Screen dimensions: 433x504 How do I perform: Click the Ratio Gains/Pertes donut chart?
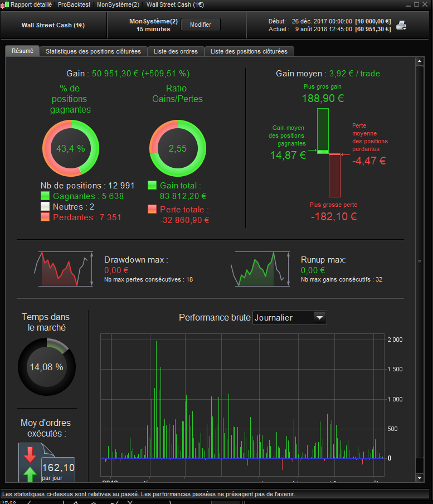coord(178,148)
